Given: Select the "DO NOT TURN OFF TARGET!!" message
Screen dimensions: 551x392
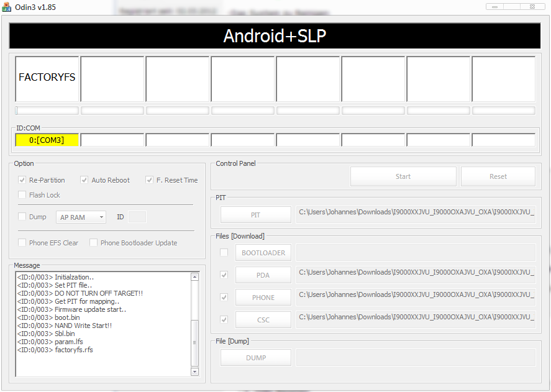Looking at the screenshot, I should point(80,293).
